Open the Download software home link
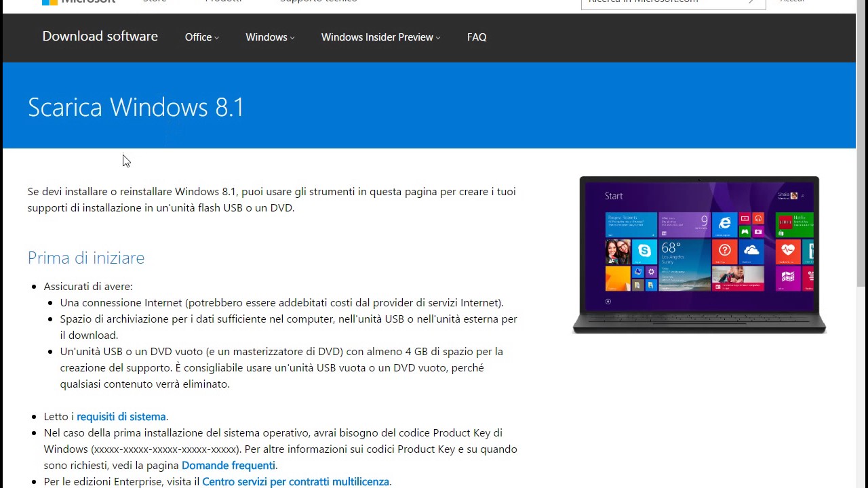Image resolution: width=868 pixels, height=488 pixels. 100,37
